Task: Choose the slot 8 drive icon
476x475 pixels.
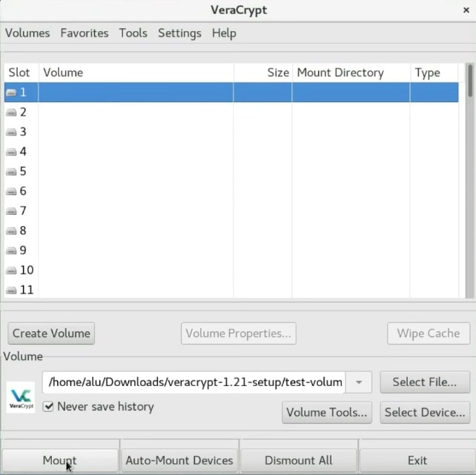Action: pyautogui.click(x=11, y=231)
